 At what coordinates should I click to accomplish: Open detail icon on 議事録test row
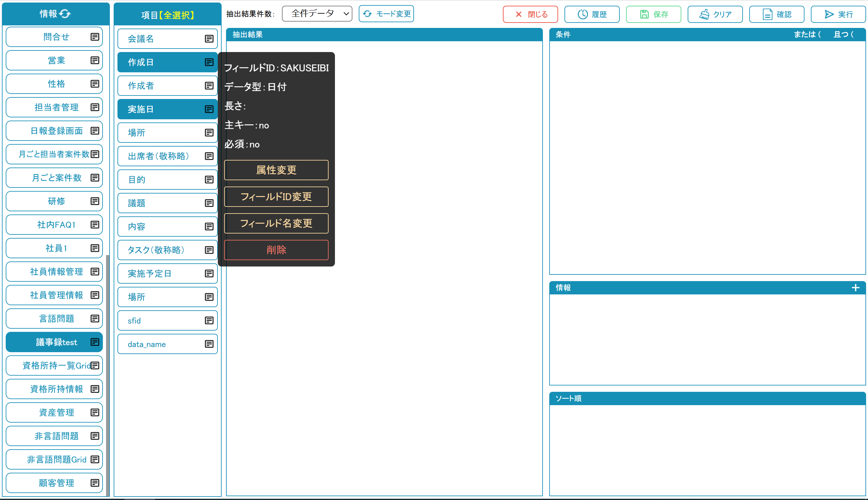click(x=95, y=342)
